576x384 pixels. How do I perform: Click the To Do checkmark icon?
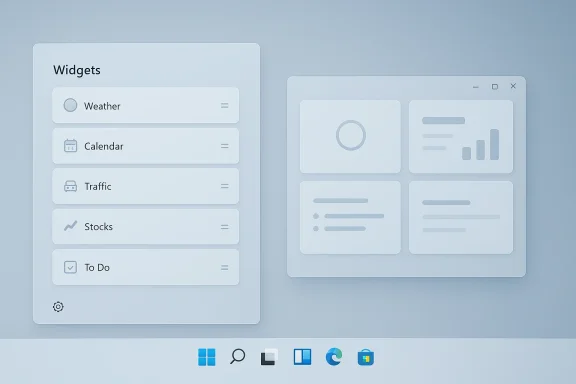[x=71, y=267]
